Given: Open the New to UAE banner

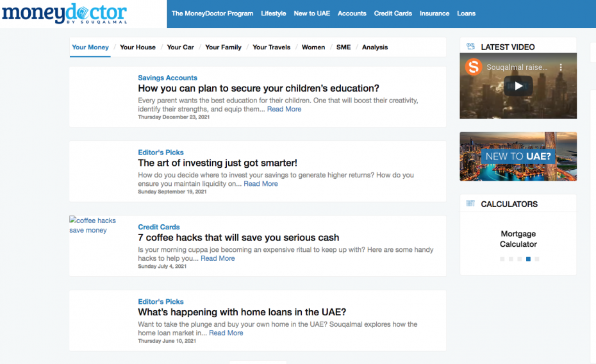Looking at the screenshot, I should [x=518, y=156].
